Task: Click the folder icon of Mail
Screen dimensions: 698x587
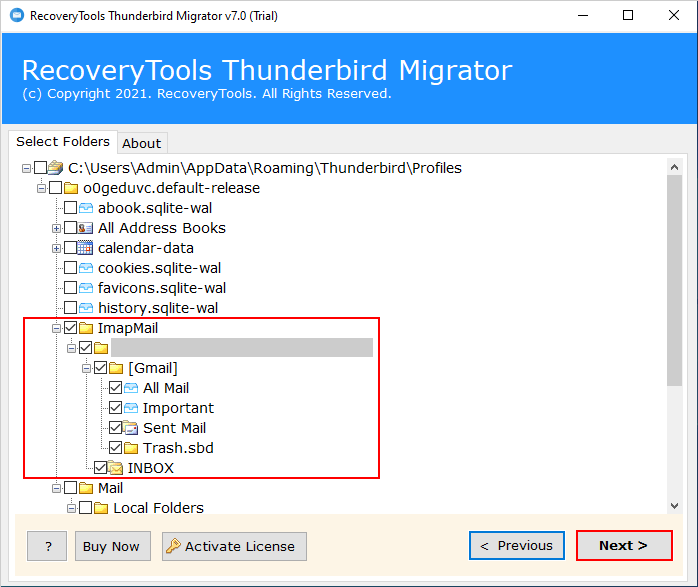Action: coord(86,488)
